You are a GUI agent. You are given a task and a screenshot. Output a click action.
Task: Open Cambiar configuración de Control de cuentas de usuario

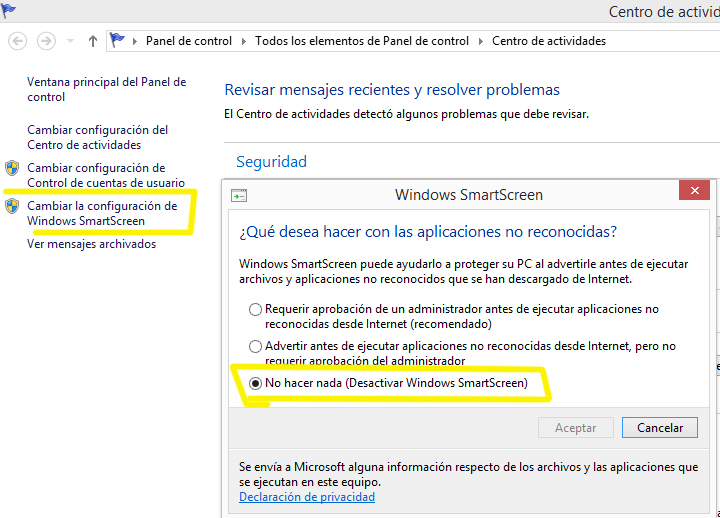click(x=106, y=175)
